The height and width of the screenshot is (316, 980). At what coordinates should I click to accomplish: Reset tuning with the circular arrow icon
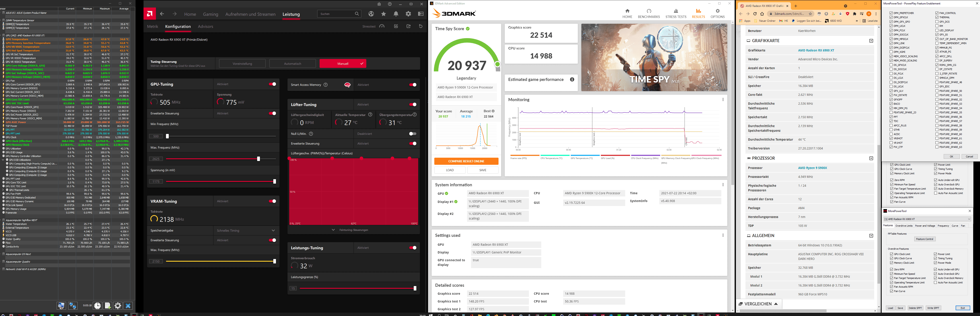point(420,26)
